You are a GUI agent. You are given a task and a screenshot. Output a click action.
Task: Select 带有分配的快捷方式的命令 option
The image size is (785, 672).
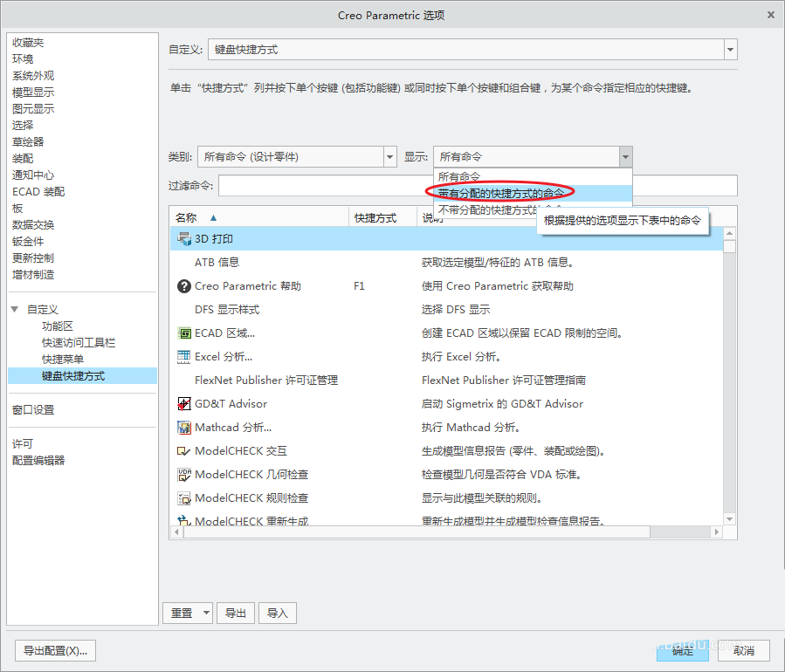click(533, 193)
